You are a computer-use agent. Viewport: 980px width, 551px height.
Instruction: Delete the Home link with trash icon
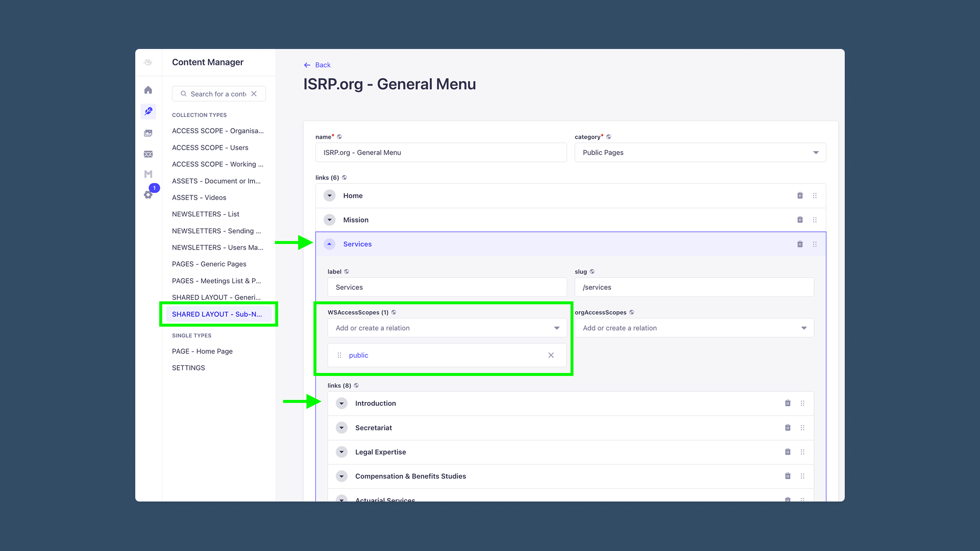[800, 196]
